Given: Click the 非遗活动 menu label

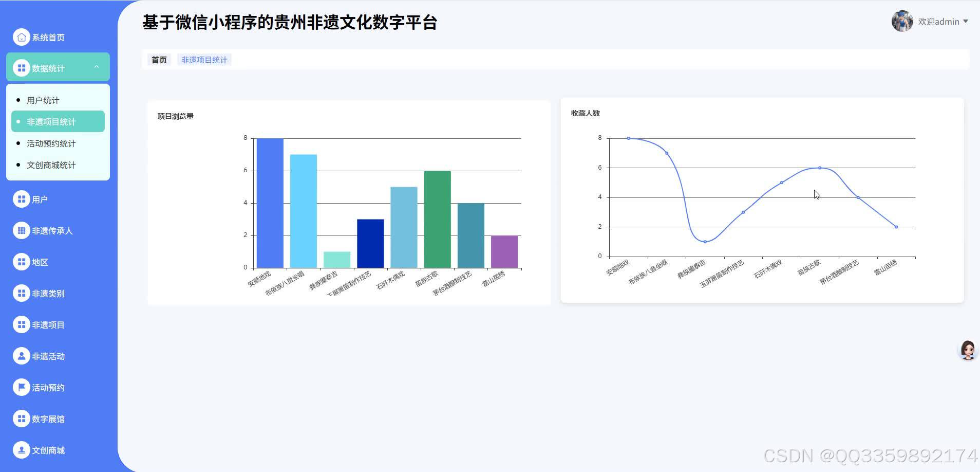Looking at the screenshot, I should pyautogui.click(x=48, y=356).
